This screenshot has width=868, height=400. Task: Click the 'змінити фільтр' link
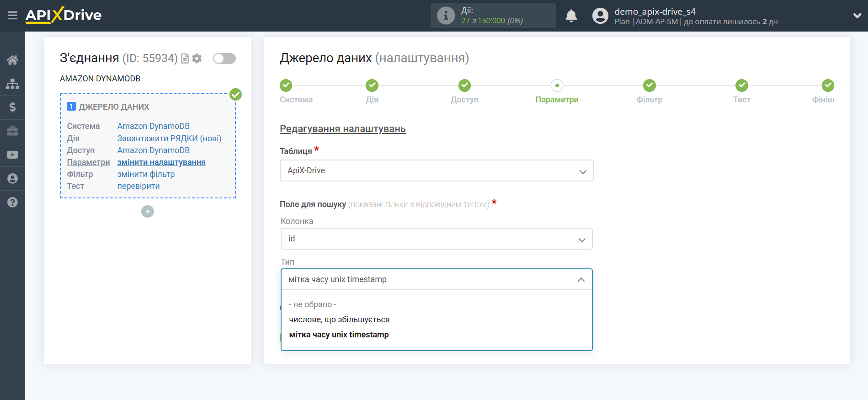pyautogui.click(x=146, y=174)
